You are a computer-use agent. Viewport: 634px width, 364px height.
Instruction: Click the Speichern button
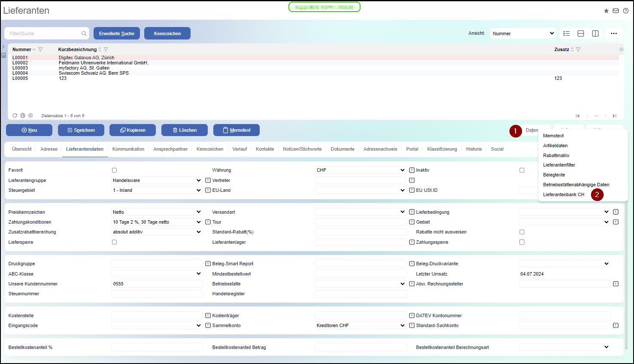[81, 130]
